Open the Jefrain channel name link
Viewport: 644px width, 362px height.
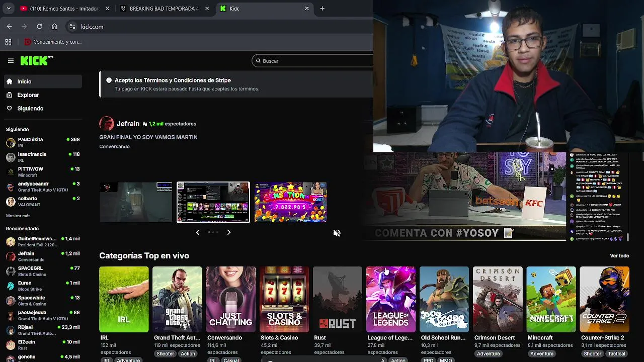click(x=128, y=124)
